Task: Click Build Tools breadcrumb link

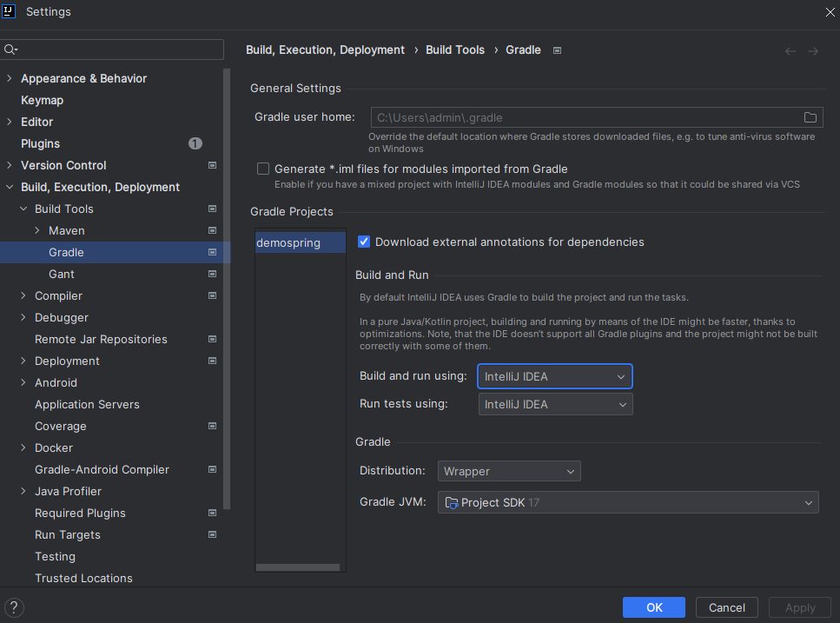Action: (x=455, y=50)
